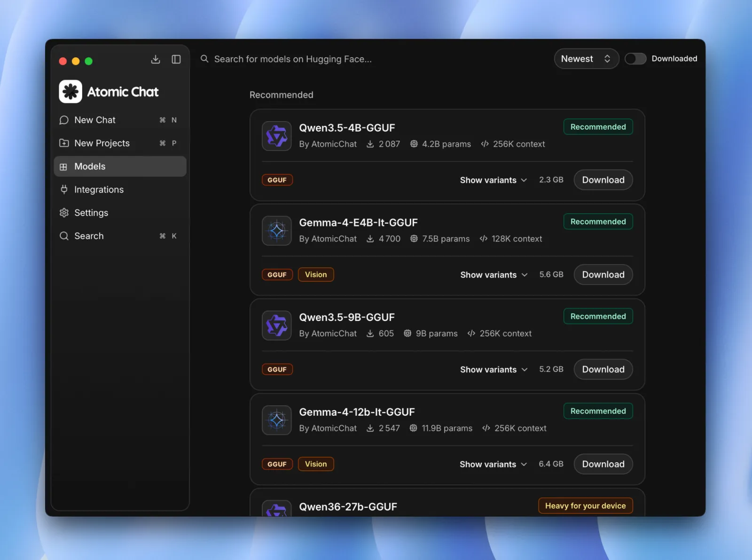752x560 pixels.
Task: Start a New Chat from sidebar
Action: point(120,120)
